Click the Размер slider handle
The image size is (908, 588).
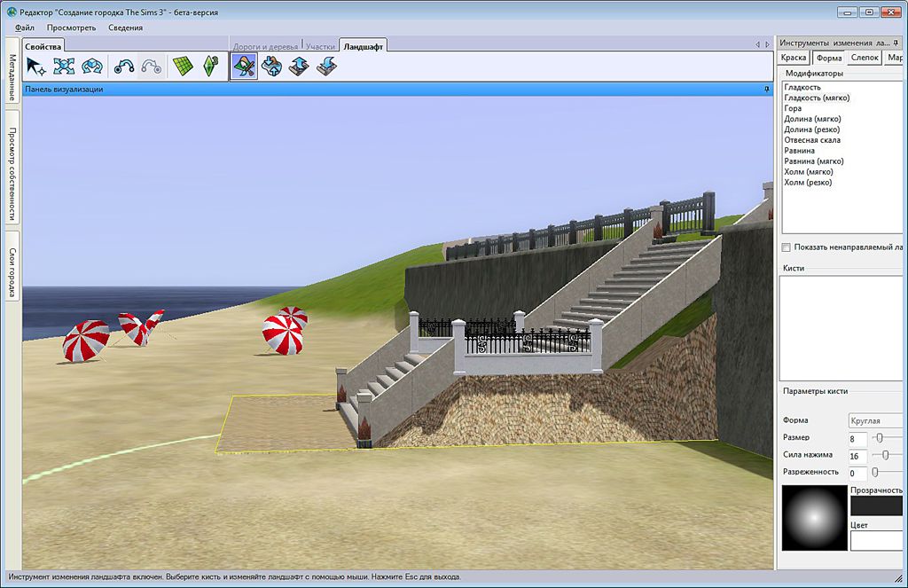tap(880, 438)
